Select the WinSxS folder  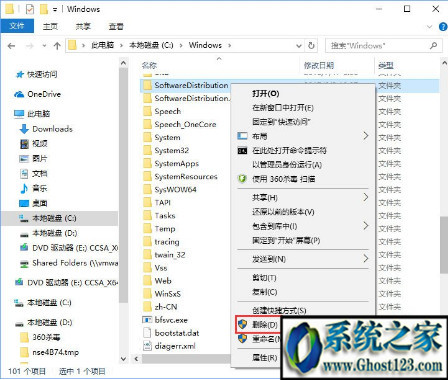[168, 294]
